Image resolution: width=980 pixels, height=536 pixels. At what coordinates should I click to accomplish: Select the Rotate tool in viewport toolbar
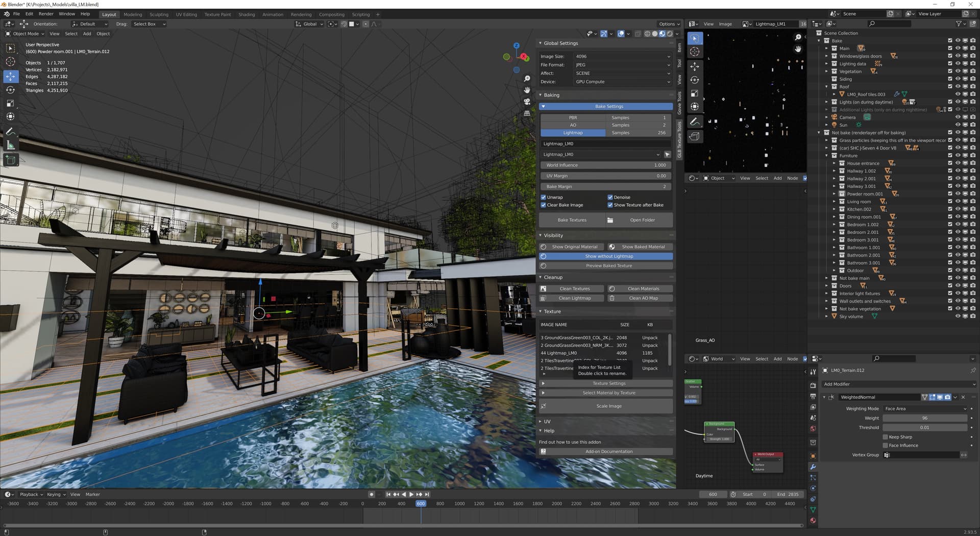pos(10,90)
